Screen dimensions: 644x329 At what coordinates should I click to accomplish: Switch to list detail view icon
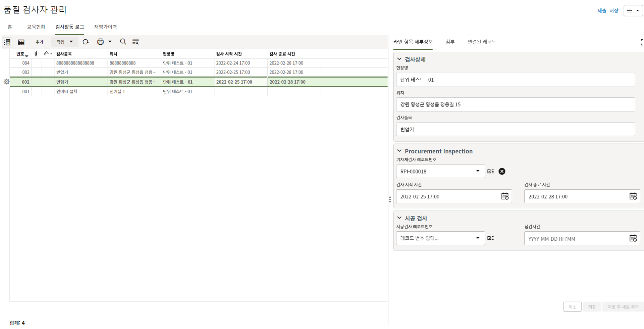(x=7, y=42)
